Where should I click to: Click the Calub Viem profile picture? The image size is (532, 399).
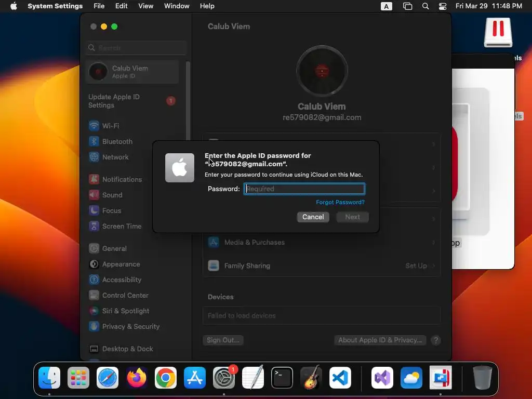point(322,71)
